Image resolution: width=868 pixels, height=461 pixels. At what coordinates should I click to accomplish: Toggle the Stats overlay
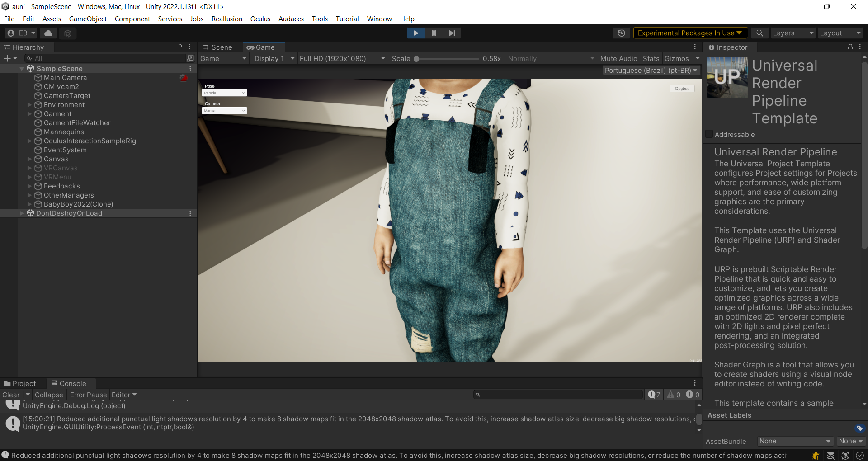click(651, 59)
